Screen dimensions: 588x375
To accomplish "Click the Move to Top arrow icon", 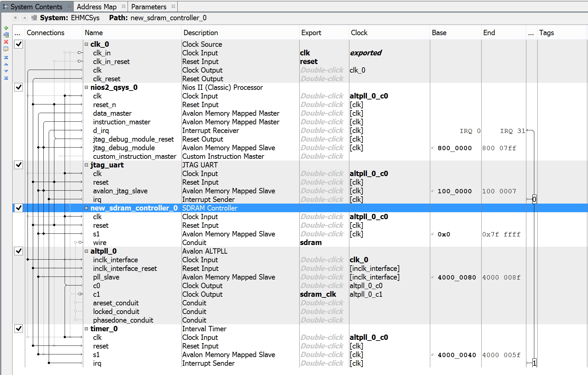I will tap(6, 57).
